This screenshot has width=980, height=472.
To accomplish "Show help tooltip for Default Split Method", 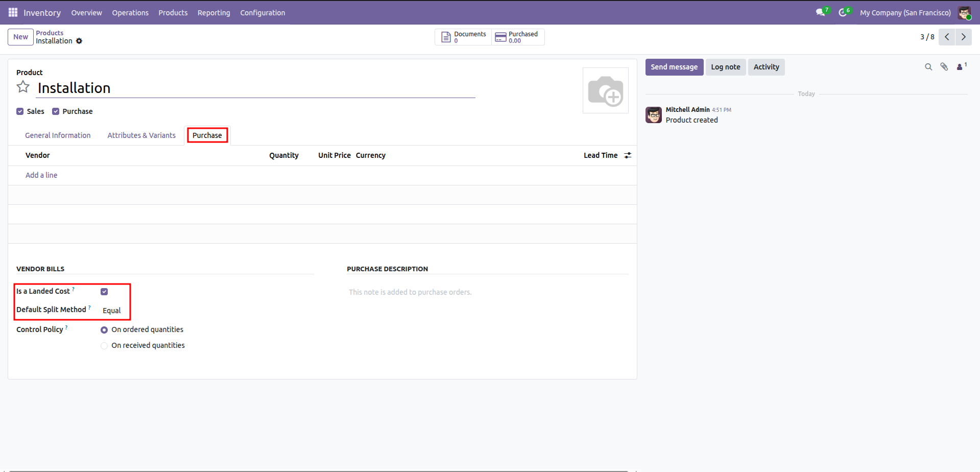I will coord(89,308).
